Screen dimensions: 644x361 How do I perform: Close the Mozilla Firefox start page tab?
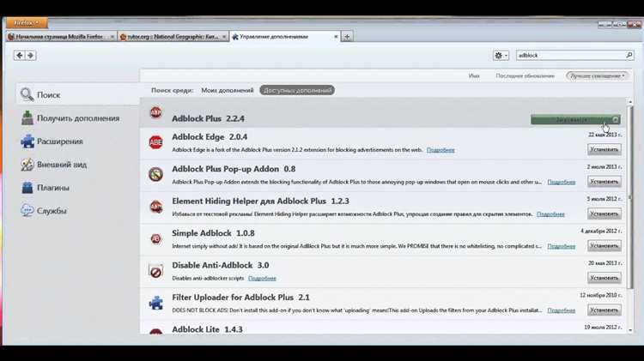click(x=112, y=37)
